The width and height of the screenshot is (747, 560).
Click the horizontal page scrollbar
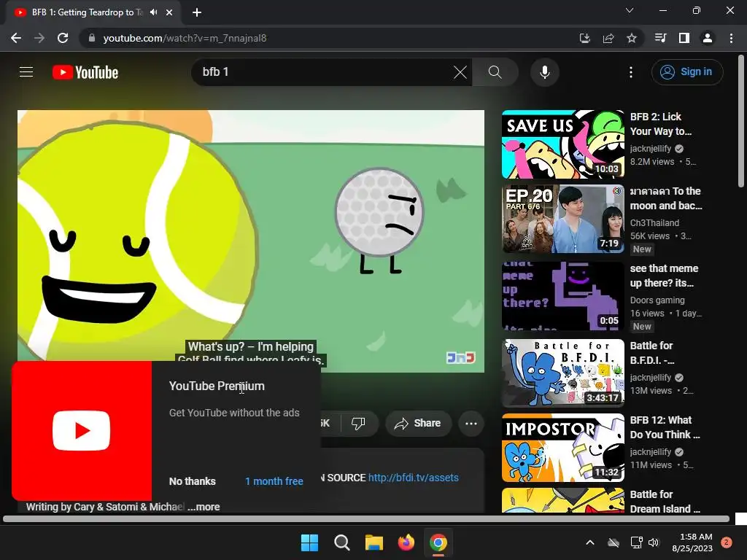point(366,518)
